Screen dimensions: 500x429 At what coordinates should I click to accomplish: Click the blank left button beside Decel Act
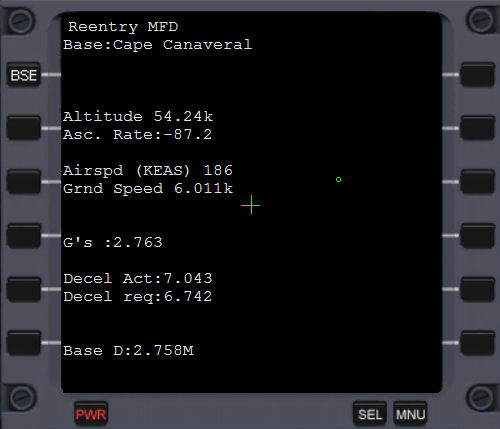point(24,289)
